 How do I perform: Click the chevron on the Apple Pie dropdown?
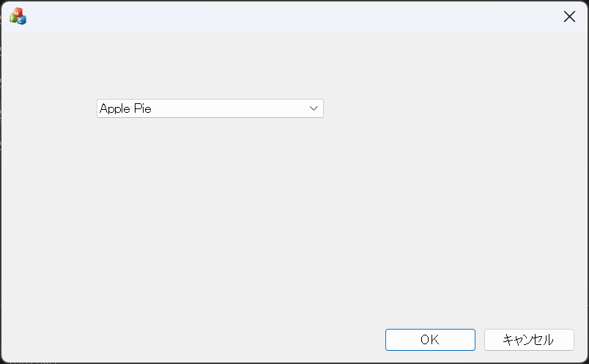pos(314,108)
